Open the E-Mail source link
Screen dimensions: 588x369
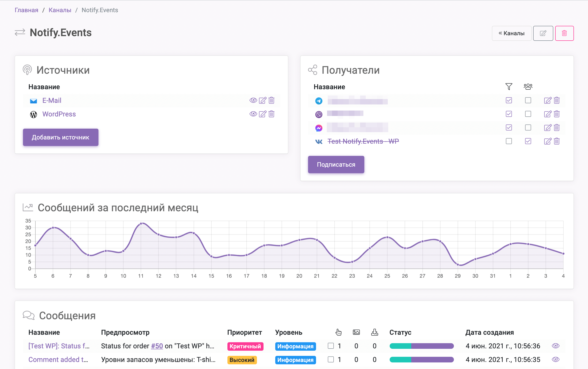[52, 100]
